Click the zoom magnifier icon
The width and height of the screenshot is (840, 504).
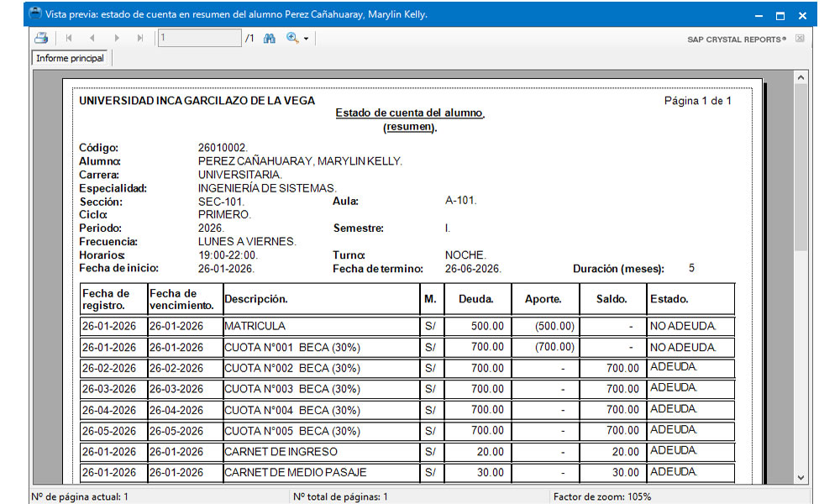pos(292,38)
